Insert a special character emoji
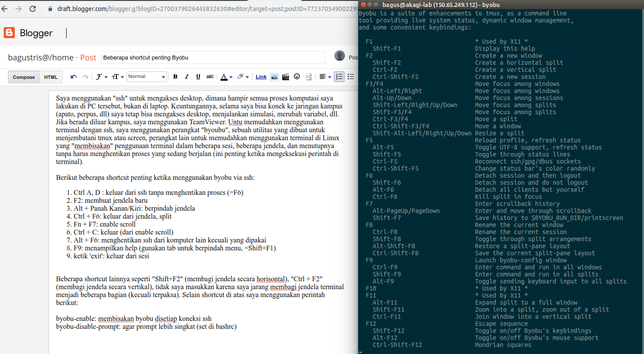The width and height of the screenshot is (644, 354). pos(297,77)
